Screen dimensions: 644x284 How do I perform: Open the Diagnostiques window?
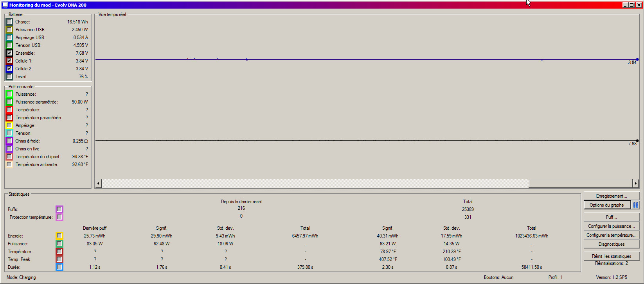[x=611, y=244]
